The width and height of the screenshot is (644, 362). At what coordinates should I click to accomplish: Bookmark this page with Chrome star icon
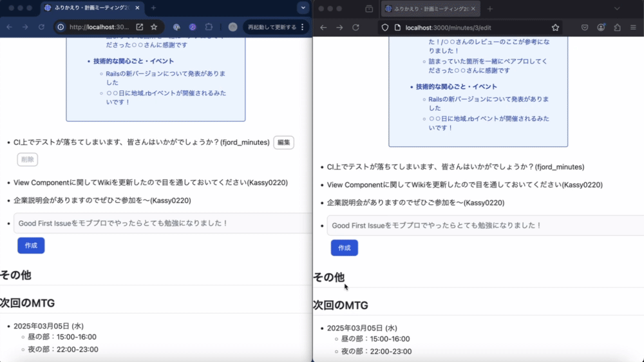point(154,27)
